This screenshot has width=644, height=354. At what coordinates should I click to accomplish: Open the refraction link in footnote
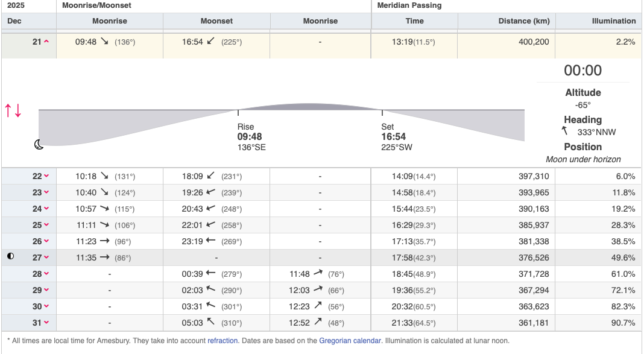[223, 341]
